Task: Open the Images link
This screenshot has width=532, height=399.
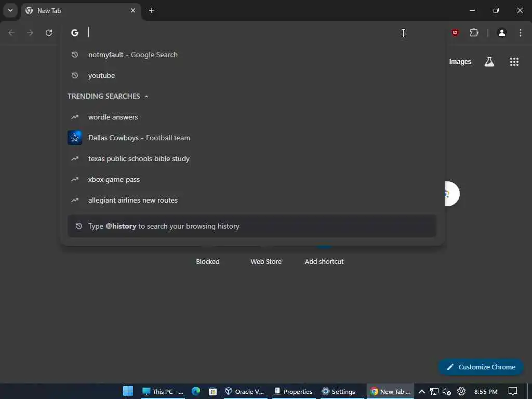Action: pos(460,62)
